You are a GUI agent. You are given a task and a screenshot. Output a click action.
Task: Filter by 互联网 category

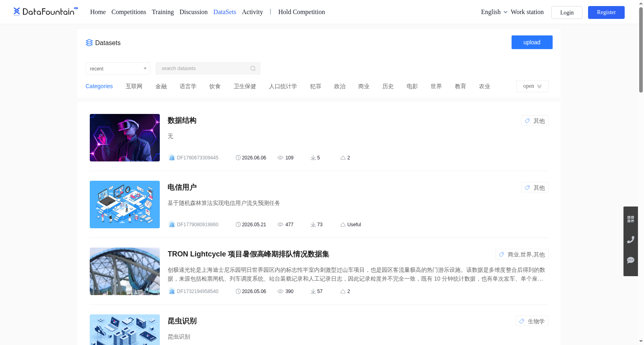pyautogui.click(x=134, y=86)
